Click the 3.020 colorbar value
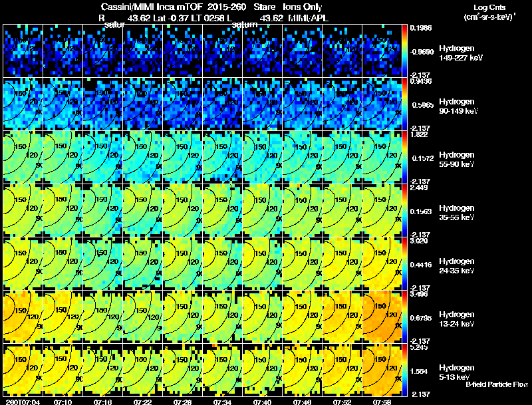This screenshot has height=405, width=532. [x=419, y=241]
